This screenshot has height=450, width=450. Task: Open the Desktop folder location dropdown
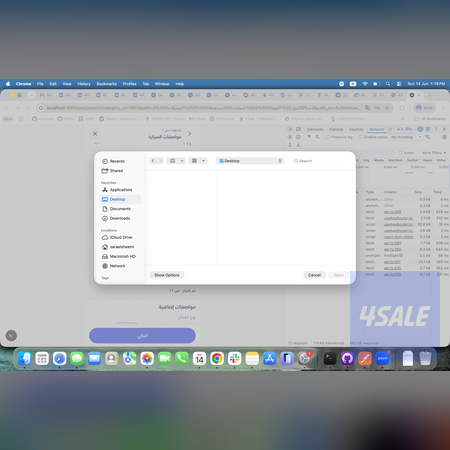coord(250,161)
